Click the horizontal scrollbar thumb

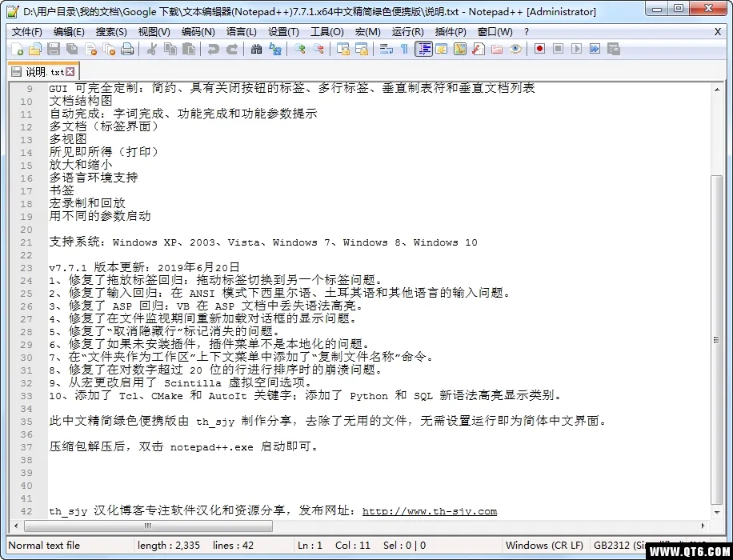[x=148, y=526]
